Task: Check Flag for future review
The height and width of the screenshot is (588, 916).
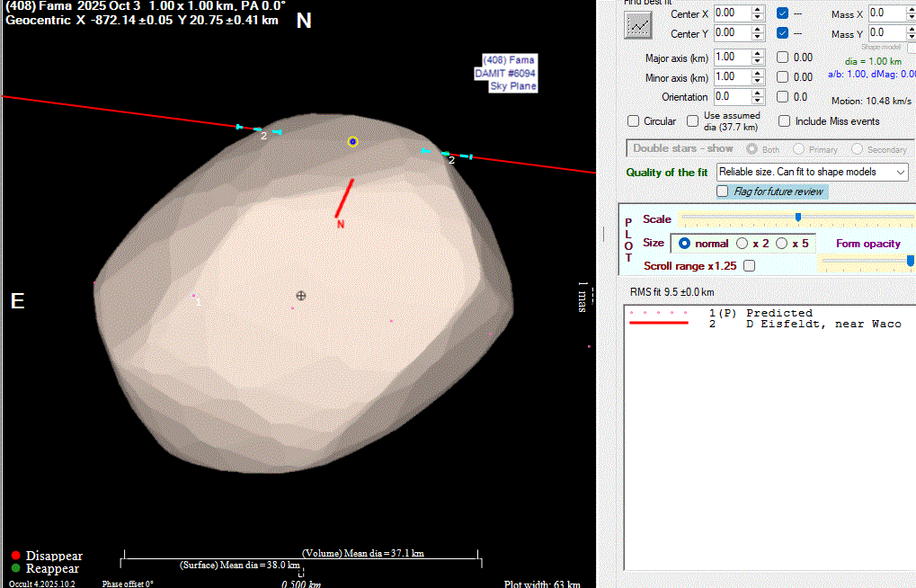Action: pyautogui.click(x=722, y=192)
